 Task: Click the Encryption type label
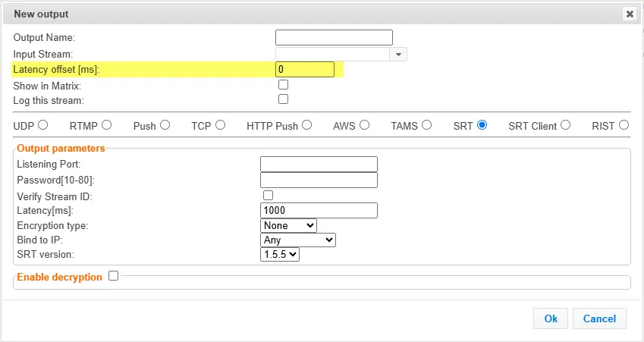pos(52,225)
